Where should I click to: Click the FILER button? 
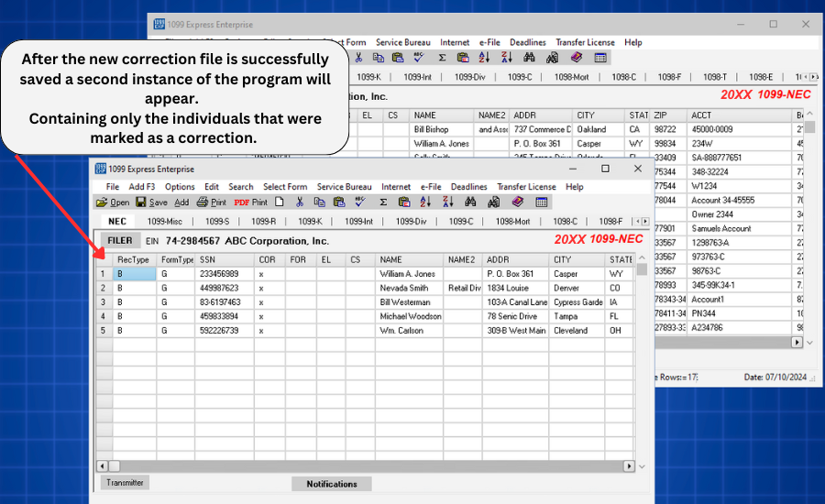point(119,241)
